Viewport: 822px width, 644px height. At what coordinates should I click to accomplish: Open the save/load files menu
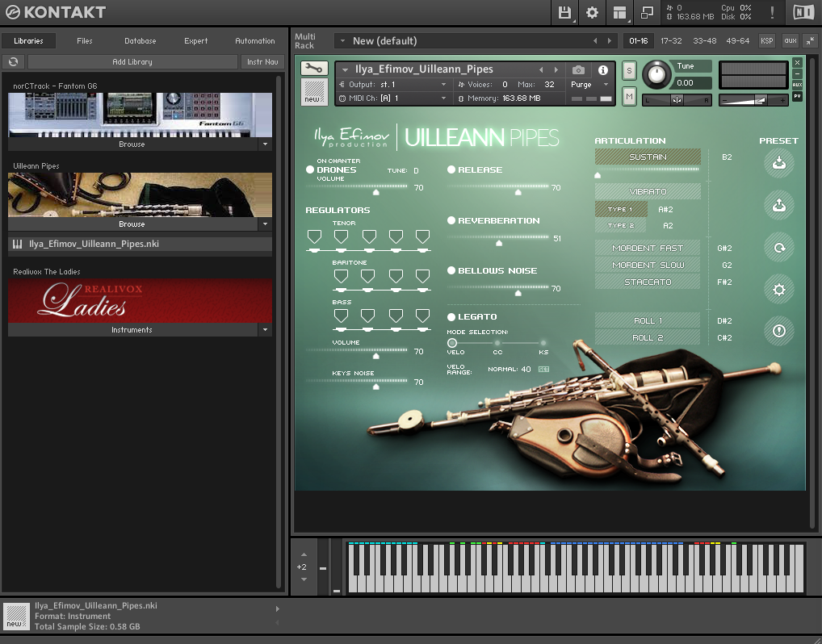[564, 13]
